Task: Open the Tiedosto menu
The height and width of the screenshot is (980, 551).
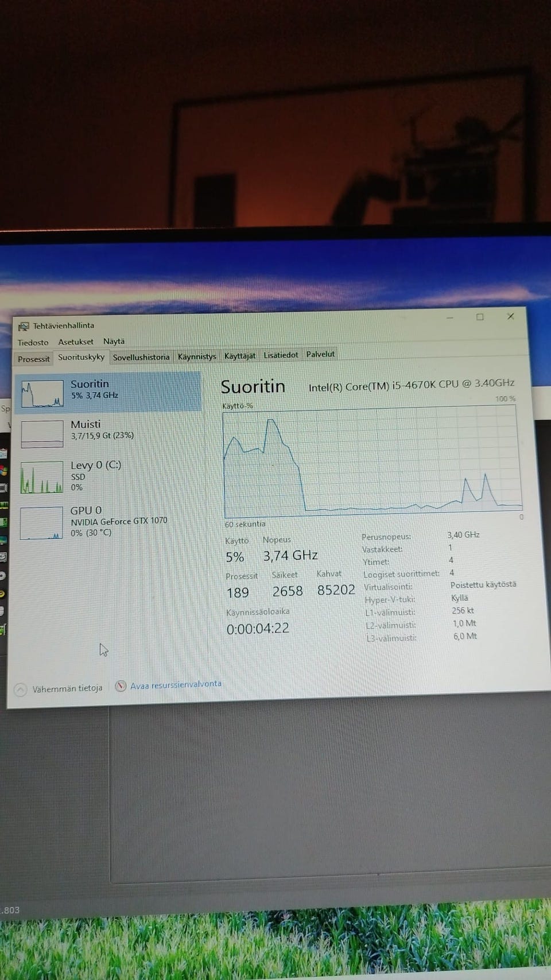Action: [x=33, y=342]
